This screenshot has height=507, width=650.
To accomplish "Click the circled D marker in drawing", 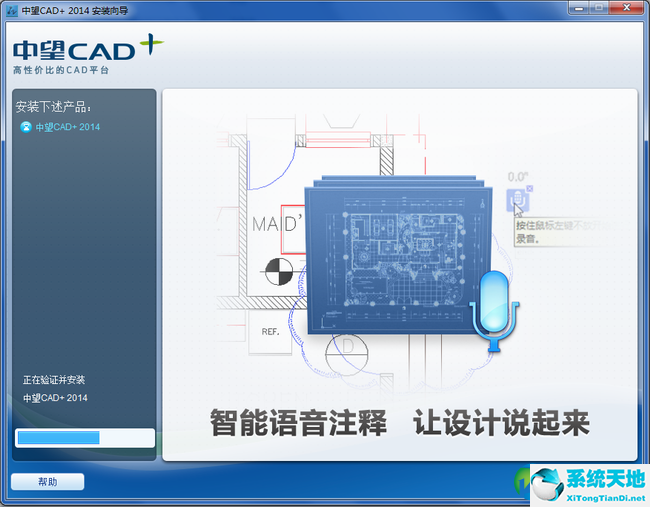I will coord(347,354).
